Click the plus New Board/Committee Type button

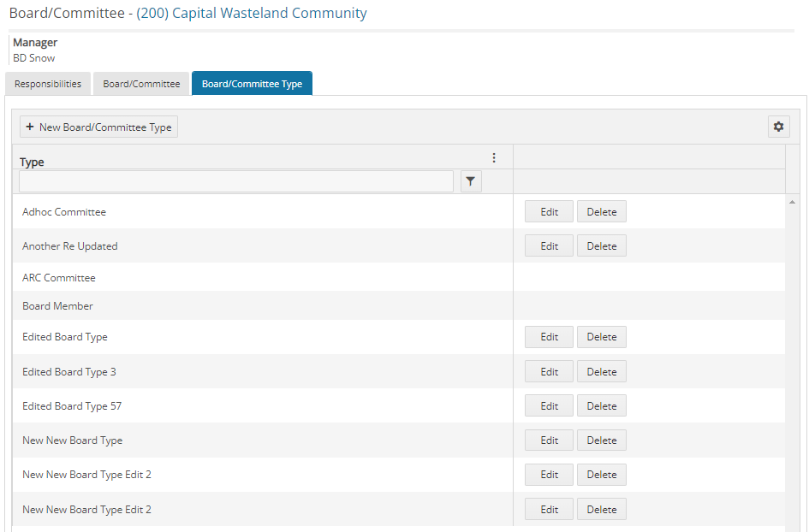click(98, 127)
